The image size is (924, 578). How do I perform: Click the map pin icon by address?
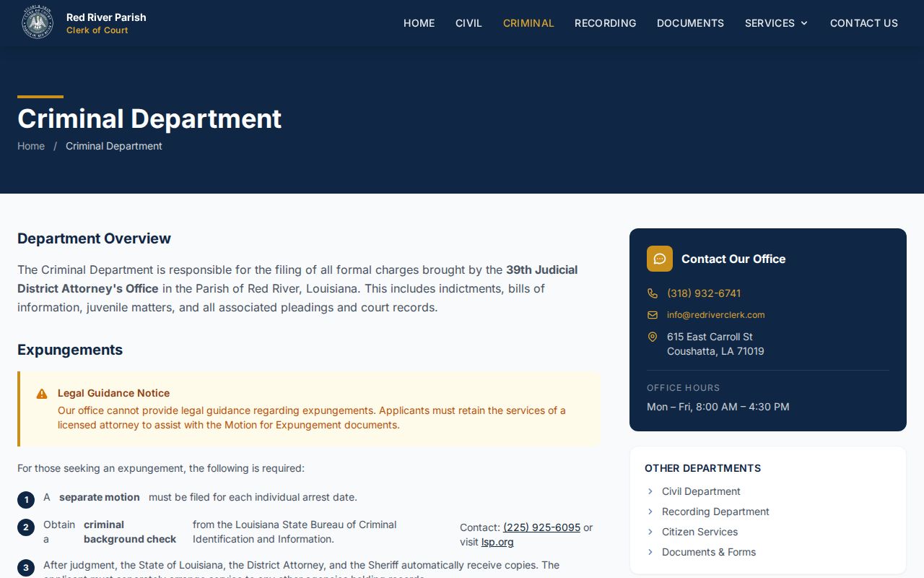(653, 337)
